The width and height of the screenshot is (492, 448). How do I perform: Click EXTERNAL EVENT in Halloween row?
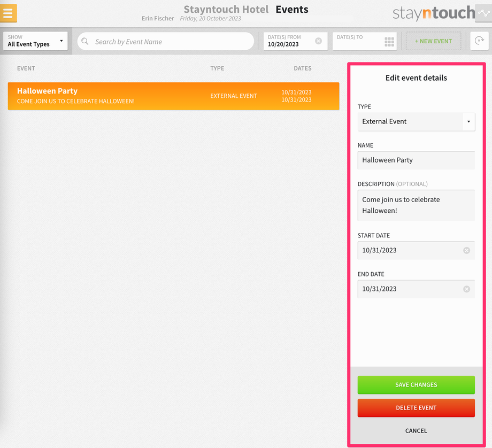[234, 96]
